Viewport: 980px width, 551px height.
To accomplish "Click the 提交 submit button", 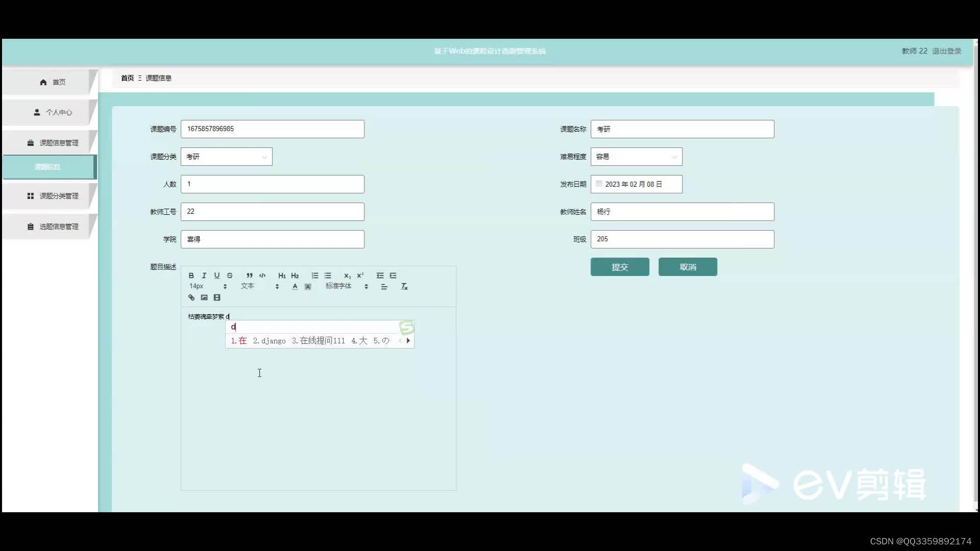I will coord(620,267).
